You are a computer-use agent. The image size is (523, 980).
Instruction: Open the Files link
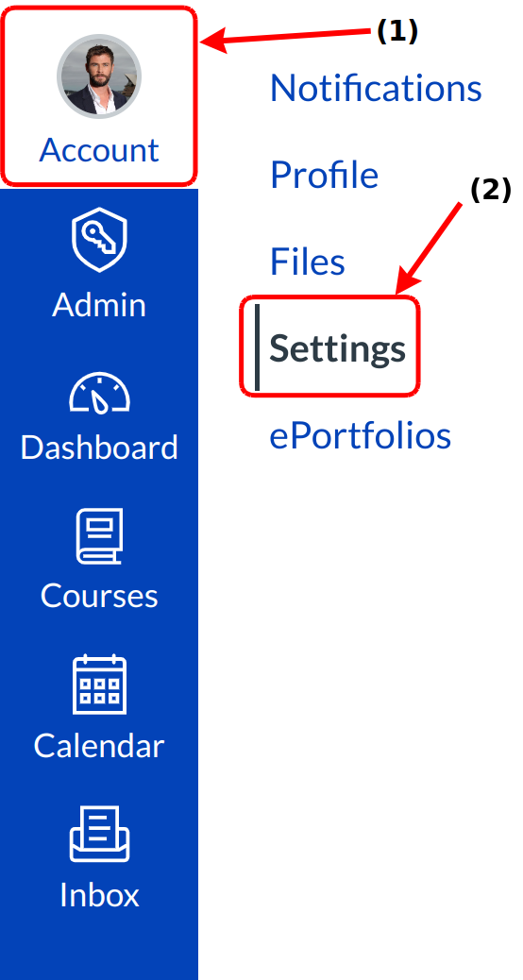pos(307,262)
